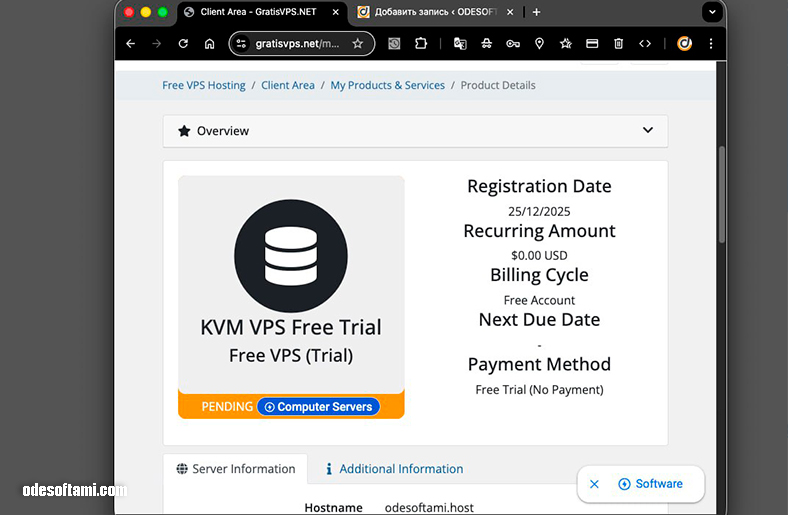Image resolution: width=788 pixels, height=515 pixels.
Task: Open the Free VPS Hosting breadcrumb link
Action: [204, 85]
